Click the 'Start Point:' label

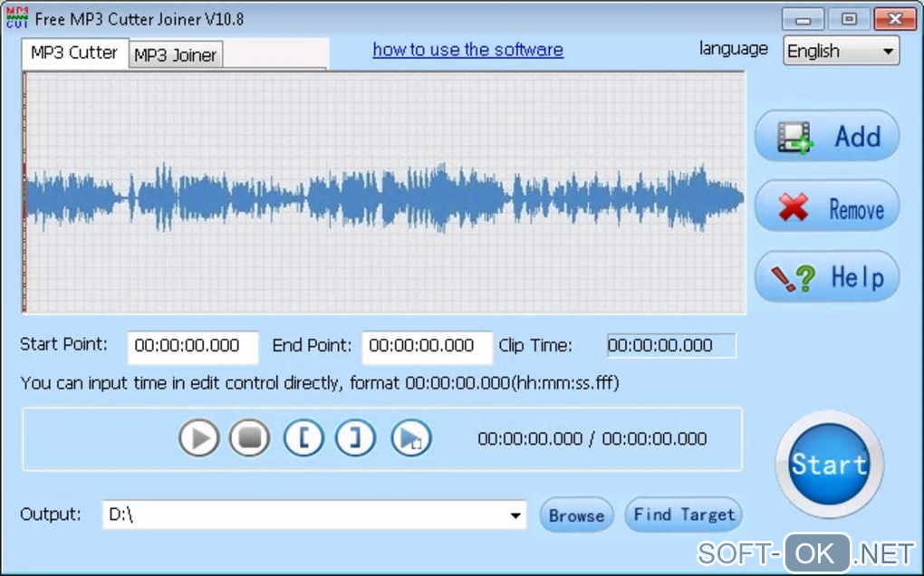(x=63, y=344)
